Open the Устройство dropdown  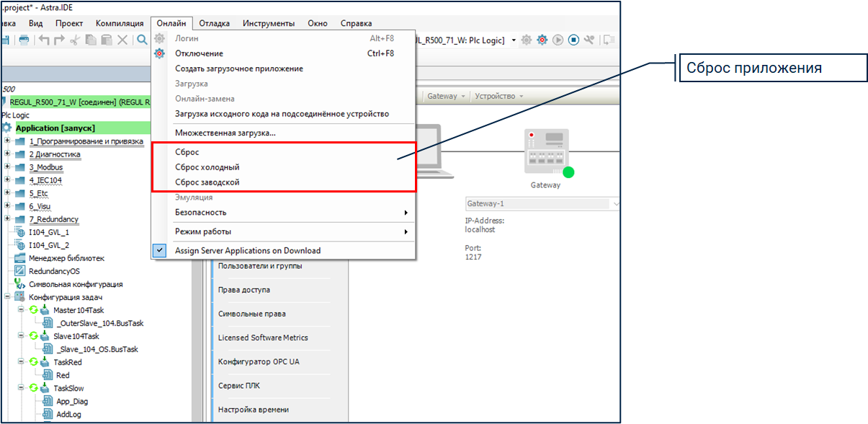[x=499, y=96]
